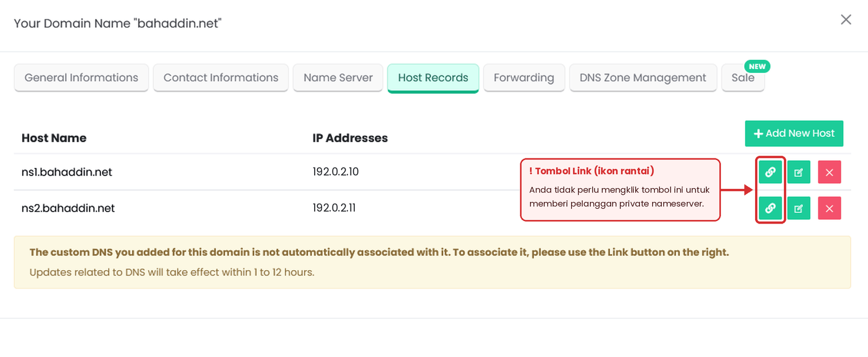Edit the ns2.bahaddin.net host record
Viewport: 868px width, 357px height.
[x=799, y=208]
